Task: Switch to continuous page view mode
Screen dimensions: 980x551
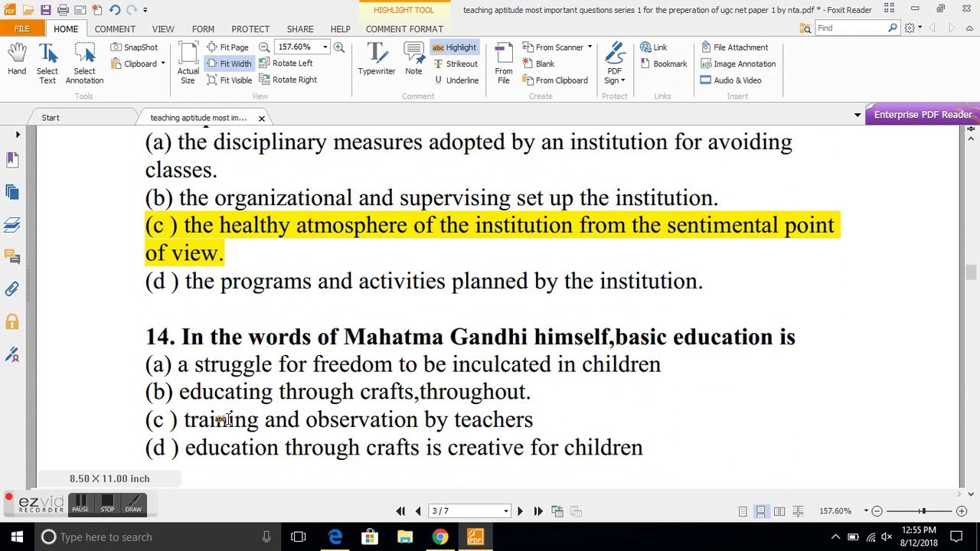Action: coord(760,511)
